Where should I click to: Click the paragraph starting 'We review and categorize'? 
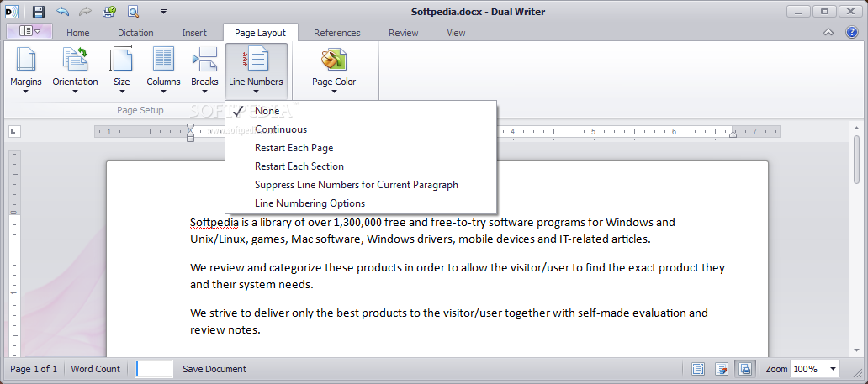tap(458, 276)
